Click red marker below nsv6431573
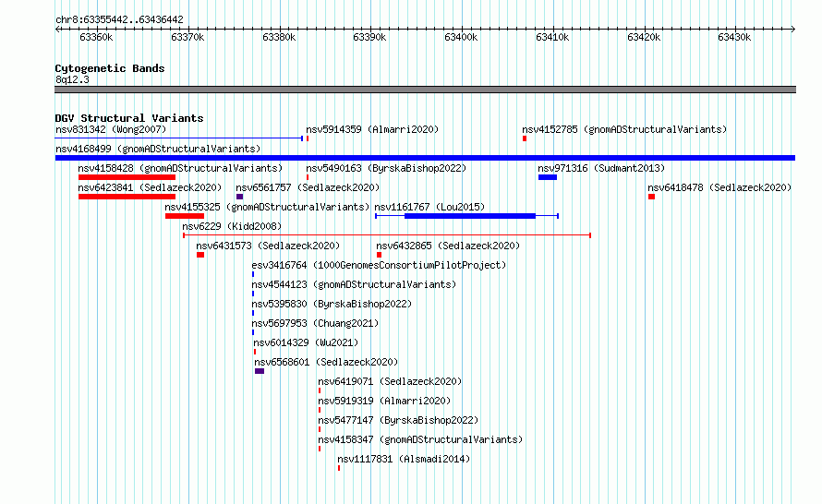 [200, 255]
